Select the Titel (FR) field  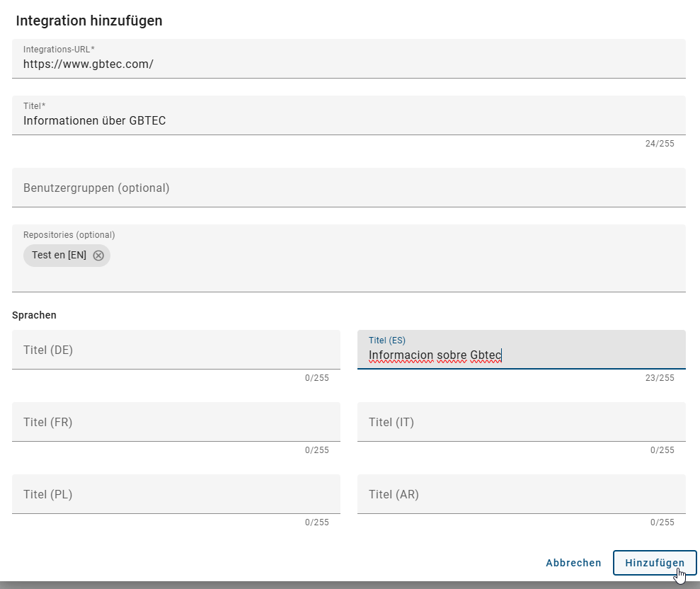click(x=176, y=421)
